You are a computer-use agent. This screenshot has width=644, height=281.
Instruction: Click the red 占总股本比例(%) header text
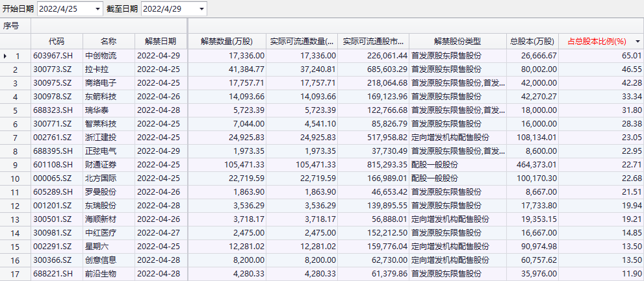pos(597,42)
